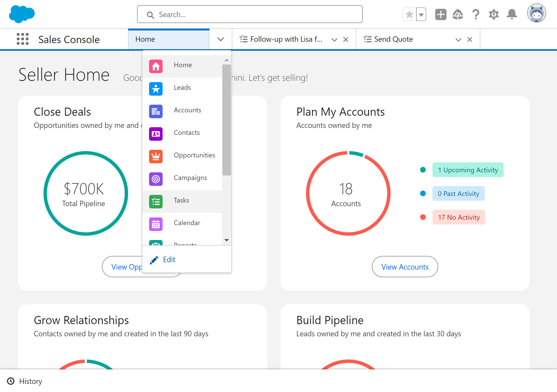Click the Home tab label
The width and height of the screenshot is (557, 392).
(x=145, y=39)
